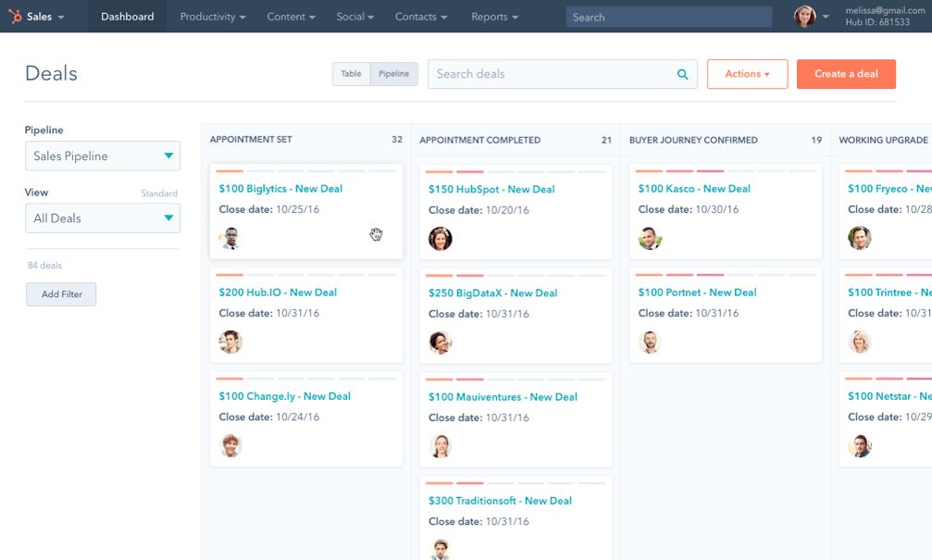Click the count 19 in Buyer Journey Confirmed
This screenshot has height=560, width=932.
point(816,140)
